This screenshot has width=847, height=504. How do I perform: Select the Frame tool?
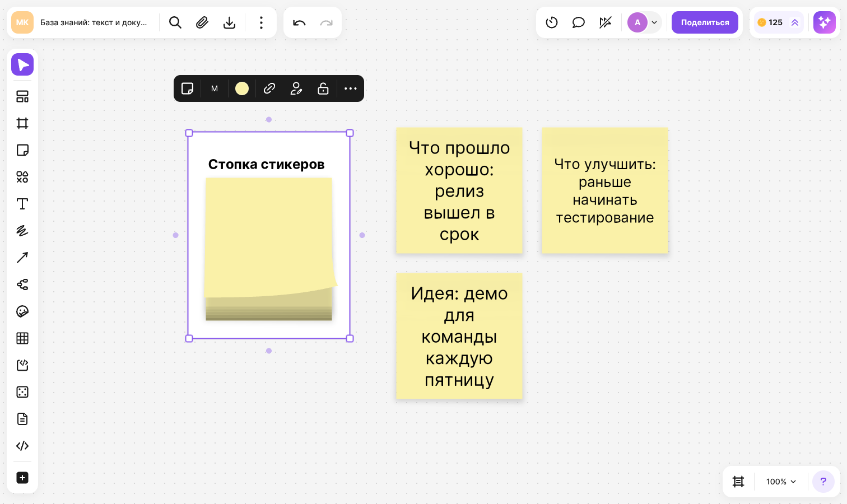(x=22, y=123)
